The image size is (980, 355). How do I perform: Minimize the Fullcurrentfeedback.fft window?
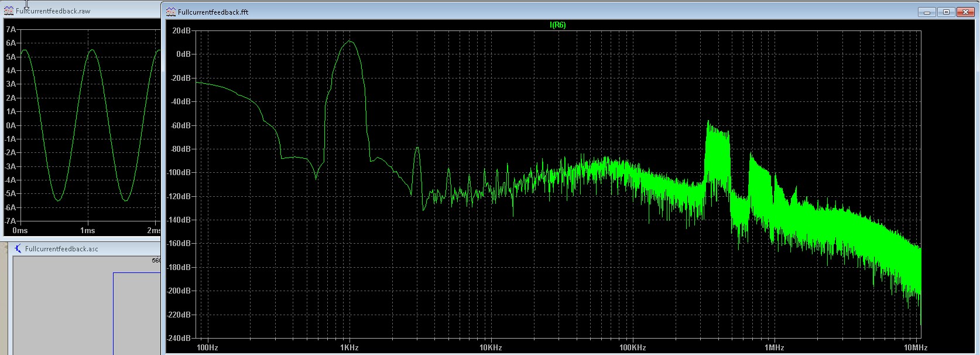tap(927, 12)
